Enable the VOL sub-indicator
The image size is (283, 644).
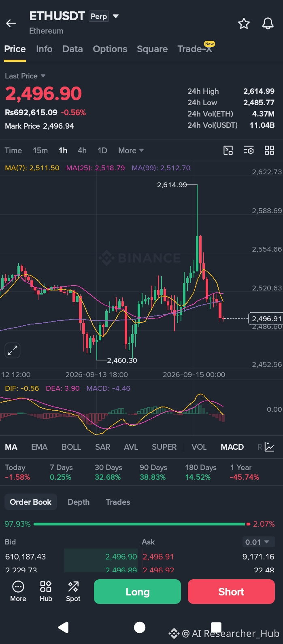[x=199, y=447]
